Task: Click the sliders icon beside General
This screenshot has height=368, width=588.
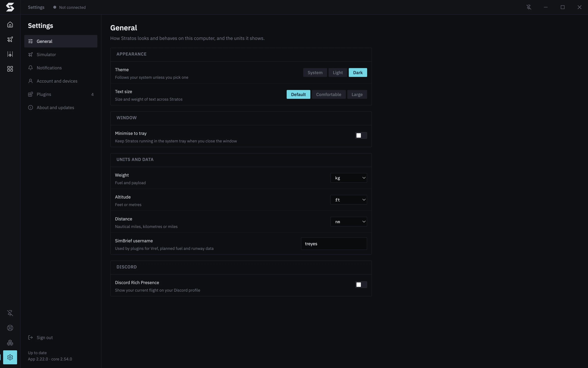Action: [30, 41]
